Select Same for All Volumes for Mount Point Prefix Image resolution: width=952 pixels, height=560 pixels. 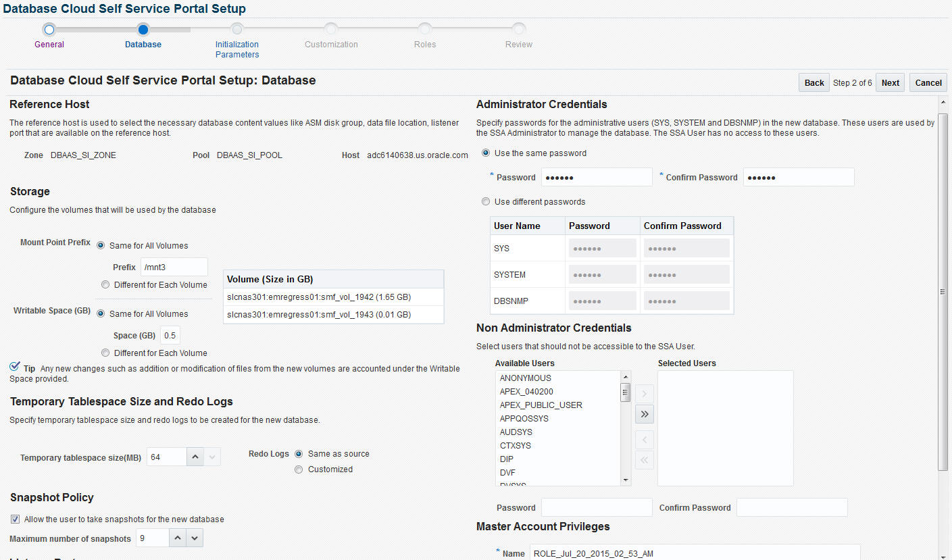coord(101,245)
